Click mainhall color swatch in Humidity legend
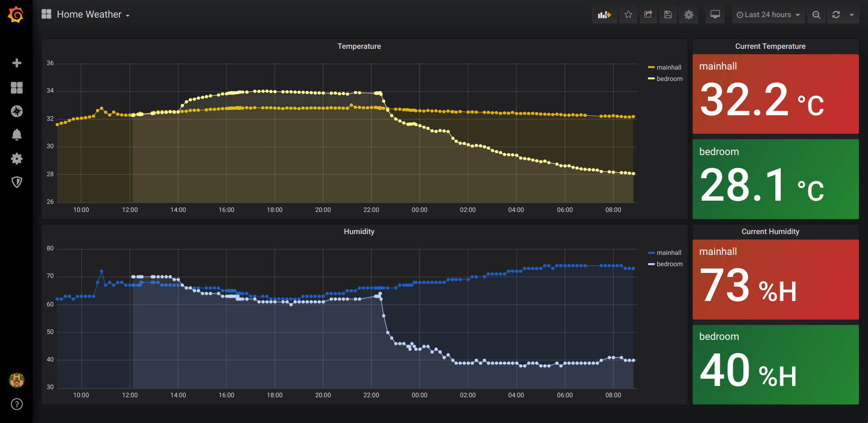 [x=651, y=253]
